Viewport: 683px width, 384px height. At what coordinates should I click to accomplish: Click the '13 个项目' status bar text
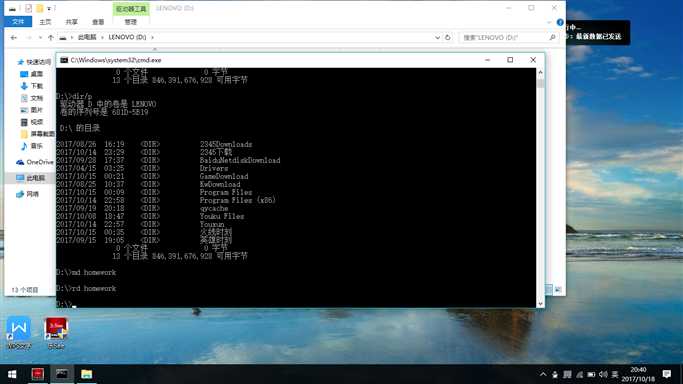tap(25, 290)
